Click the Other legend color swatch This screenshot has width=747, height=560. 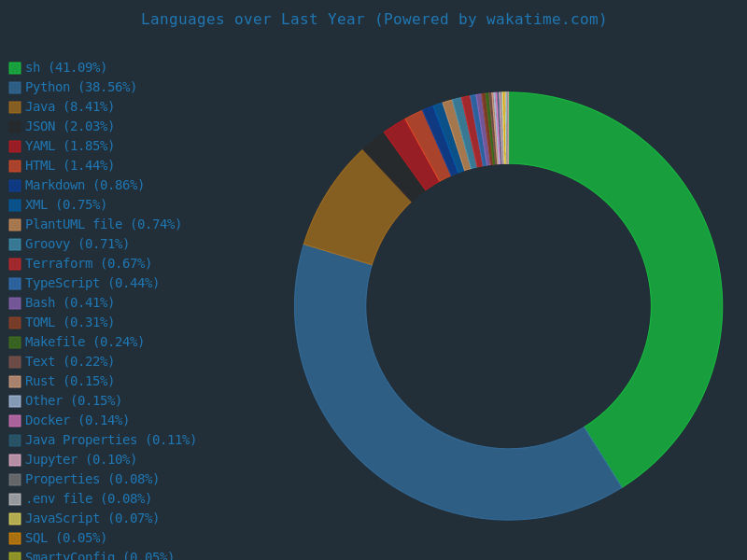[x=15, y=401]
